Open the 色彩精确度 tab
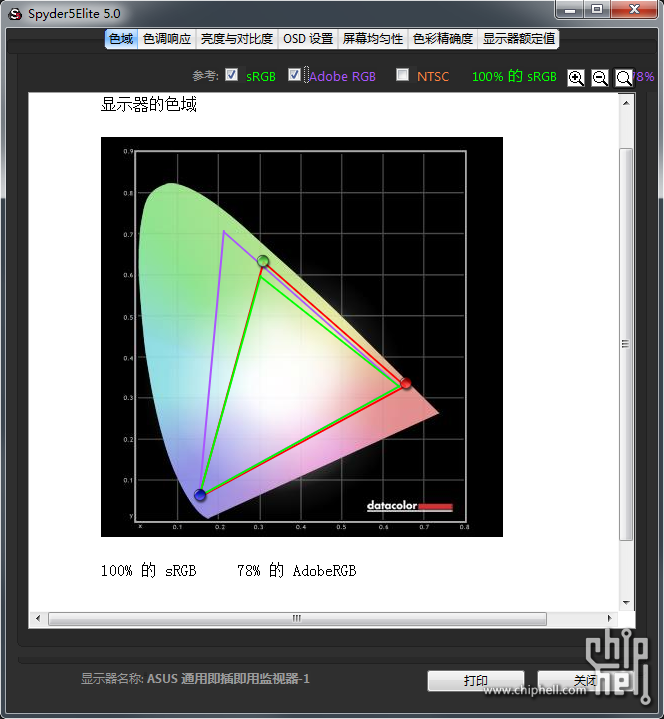 (x=443, y=39)
